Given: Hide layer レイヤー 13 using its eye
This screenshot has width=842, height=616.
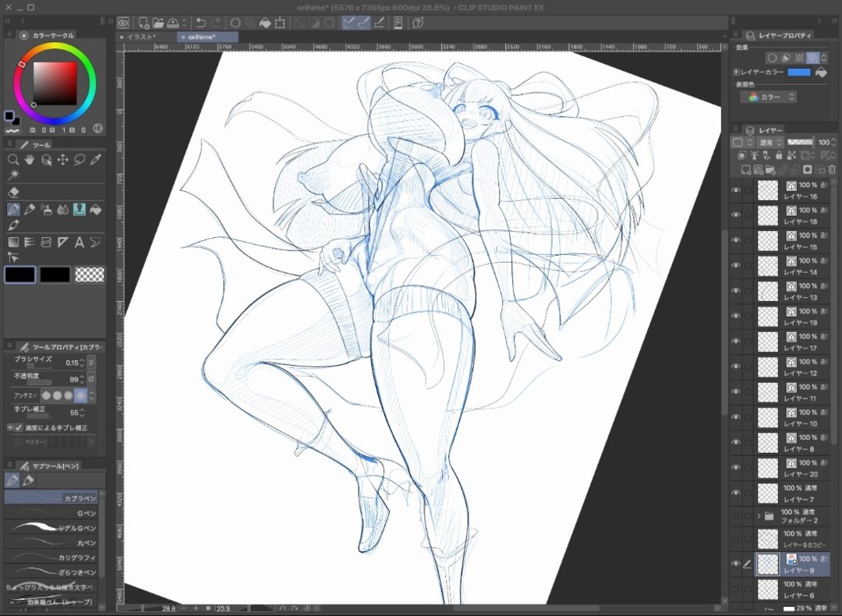Looking at the screenshot, I should pyautogui.click(x=736, y=291).
